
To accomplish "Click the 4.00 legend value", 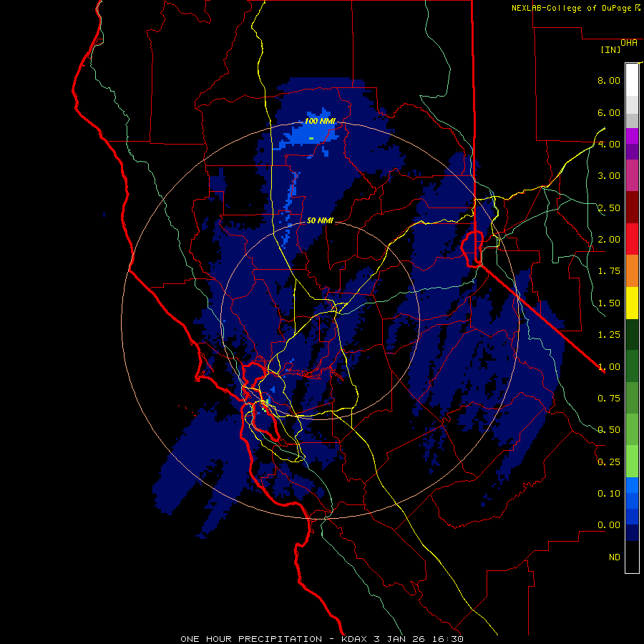I will tap(609, 144).
